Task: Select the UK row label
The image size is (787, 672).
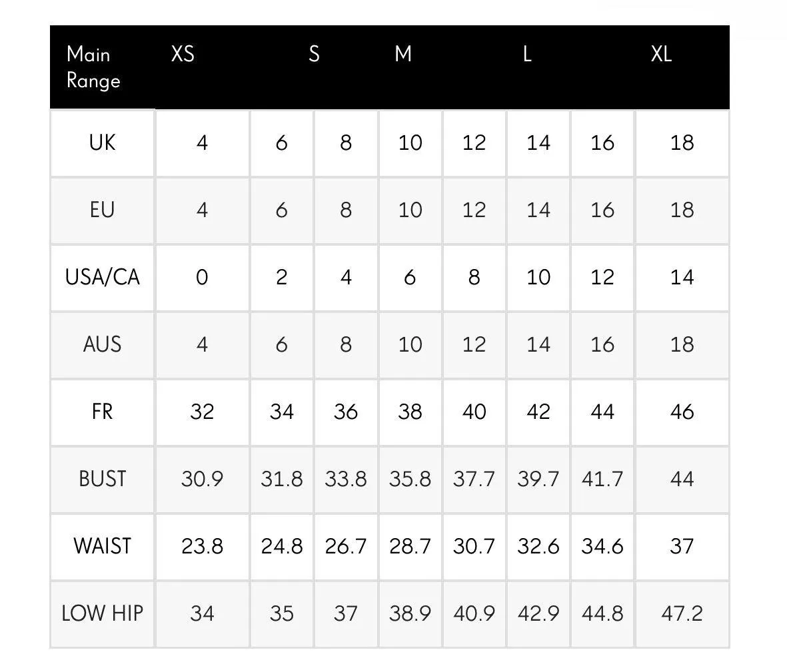Action: [102, 143]
